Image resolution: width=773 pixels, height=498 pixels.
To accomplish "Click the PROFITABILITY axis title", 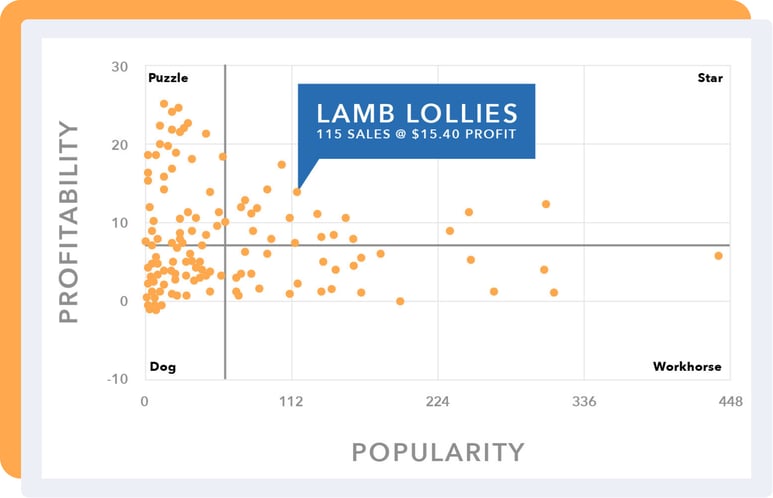I will point(68,222).
